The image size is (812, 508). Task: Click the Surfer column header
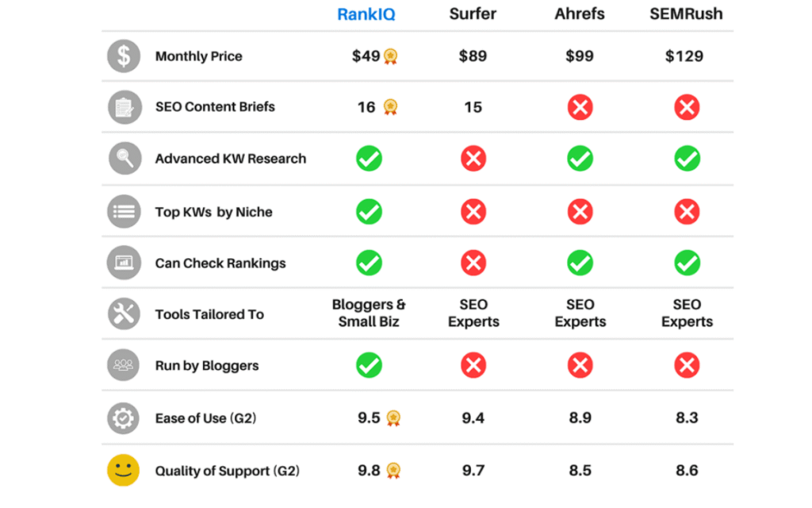(473, 14)
